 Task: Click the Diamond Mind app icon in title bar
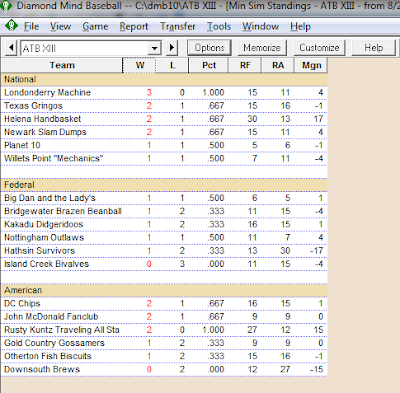point(5,5)
